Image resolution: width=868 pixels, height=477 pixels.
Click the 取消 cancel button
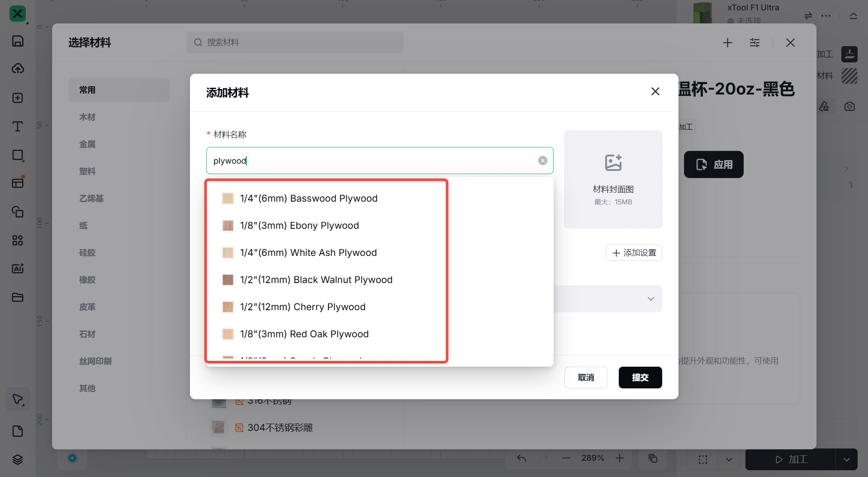586,378
